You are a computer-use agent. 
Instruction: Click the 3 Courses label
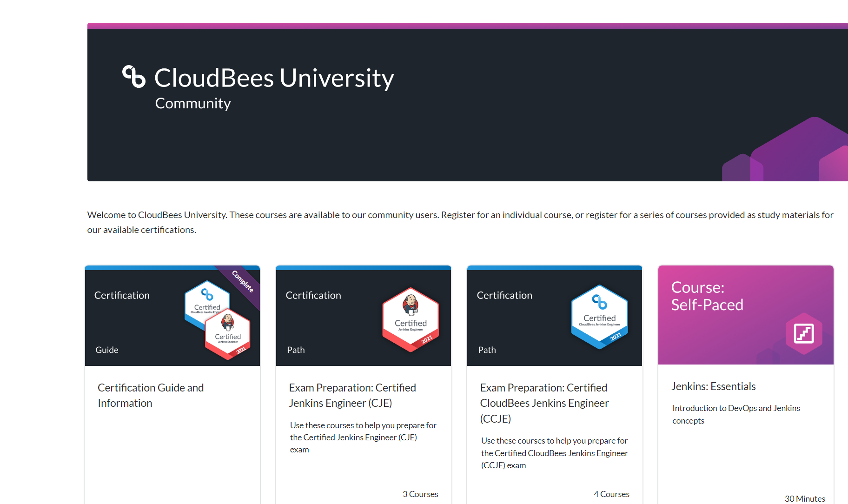(420, 494)
